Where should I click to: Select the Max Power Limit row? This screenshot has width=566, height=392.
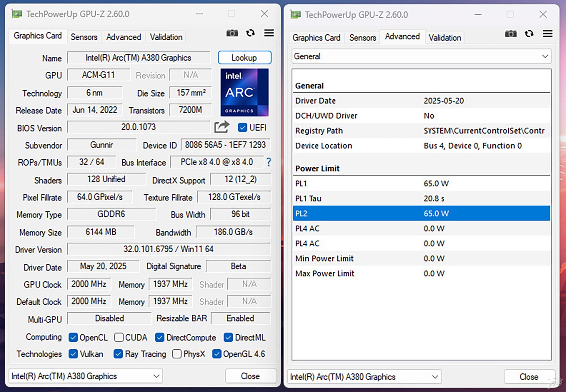(x=421, y=273)
